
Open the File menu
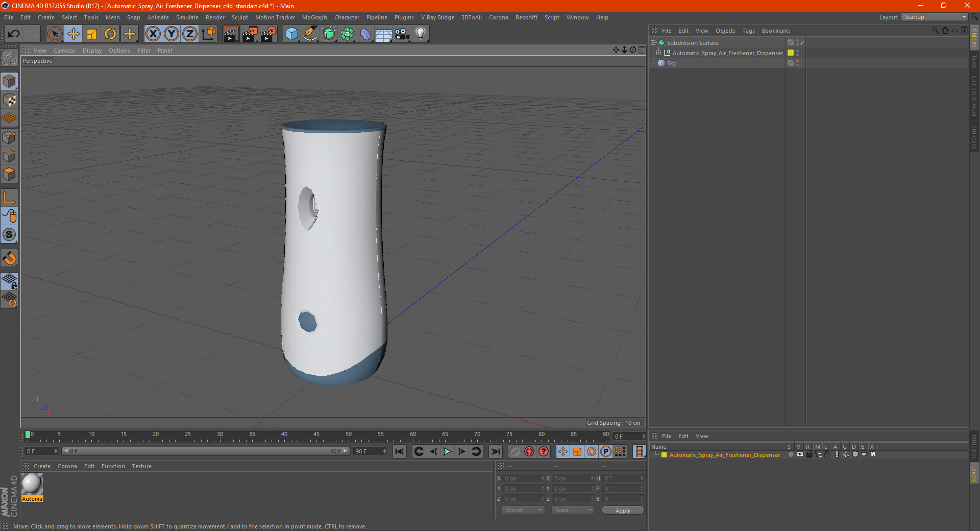tap(9, 17)
